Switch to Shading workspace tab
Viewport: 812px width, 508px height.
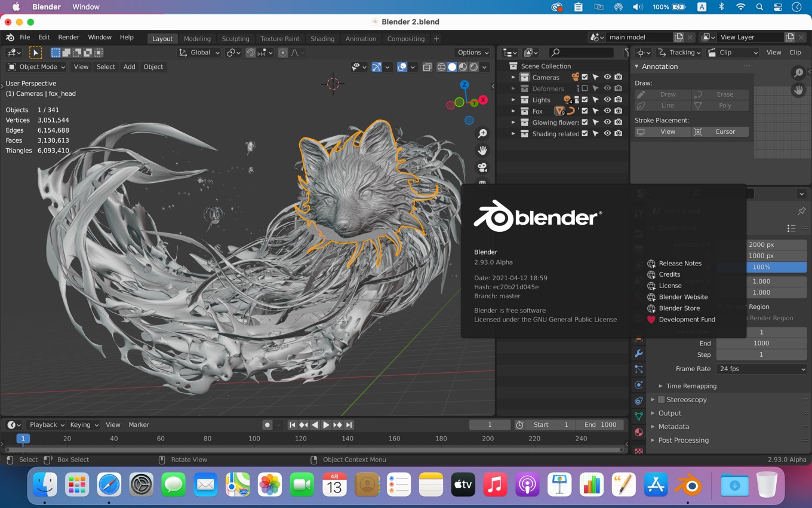(322, 39)
